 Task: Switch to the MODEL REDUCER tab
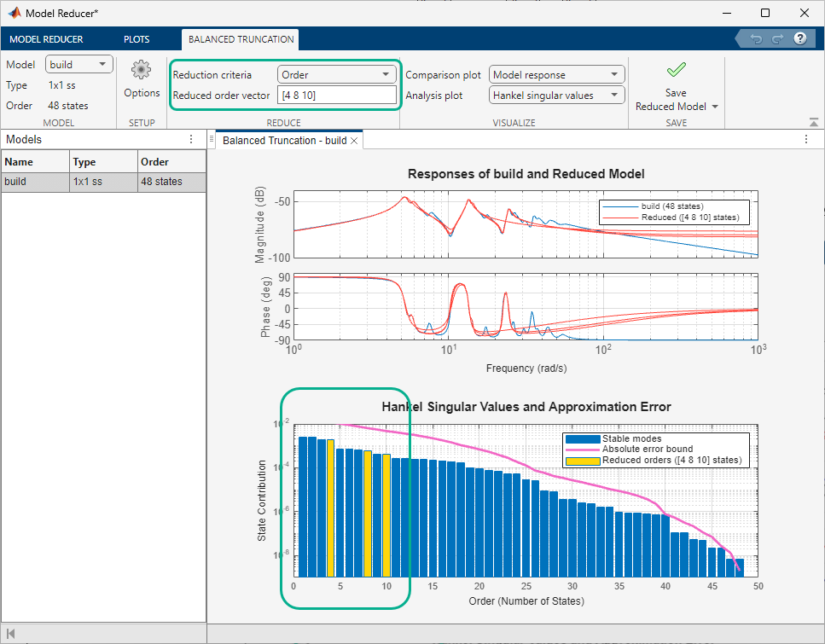pyautogui.click(x=46, y=39)
